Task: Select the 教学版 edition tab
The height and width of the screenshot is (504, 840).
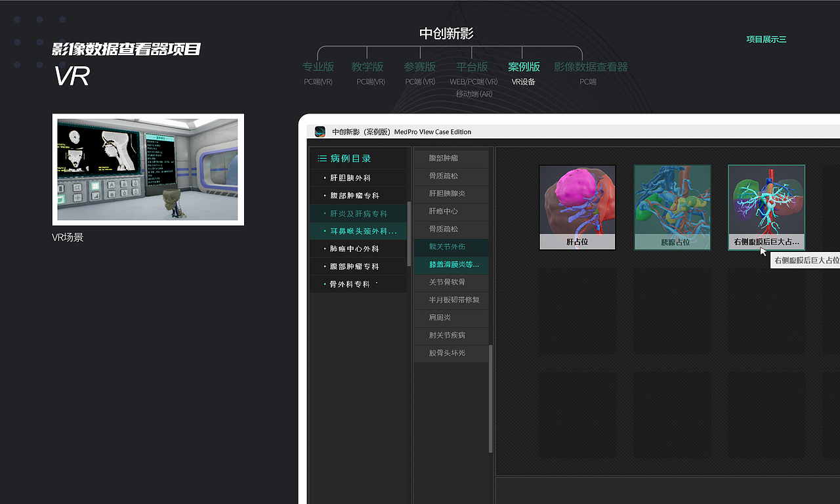Action: click(367, 67)
